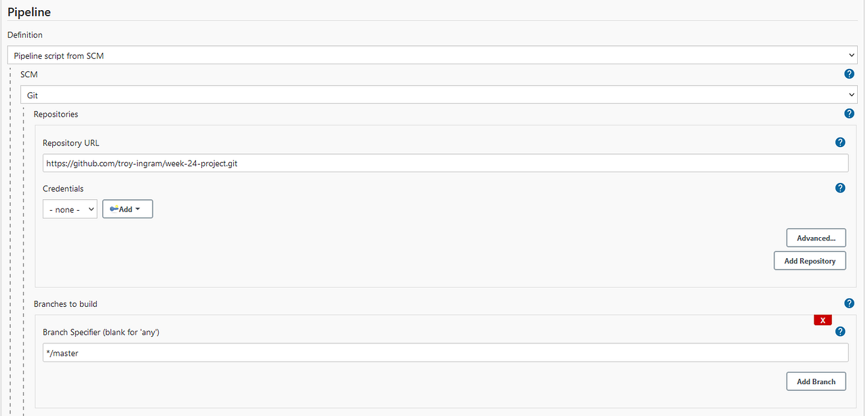Click the Pipeline page heading
Viewport: 868px width, 416px height.
pos(28,12)
